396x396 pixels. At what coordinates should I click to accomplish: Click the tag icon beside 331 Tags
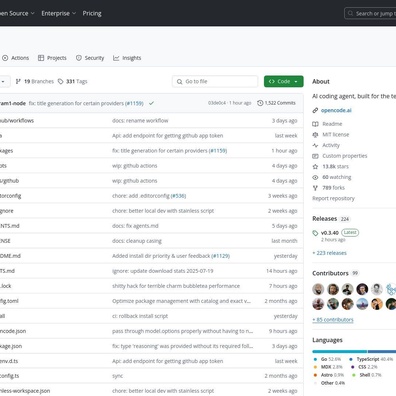[61, 81]
